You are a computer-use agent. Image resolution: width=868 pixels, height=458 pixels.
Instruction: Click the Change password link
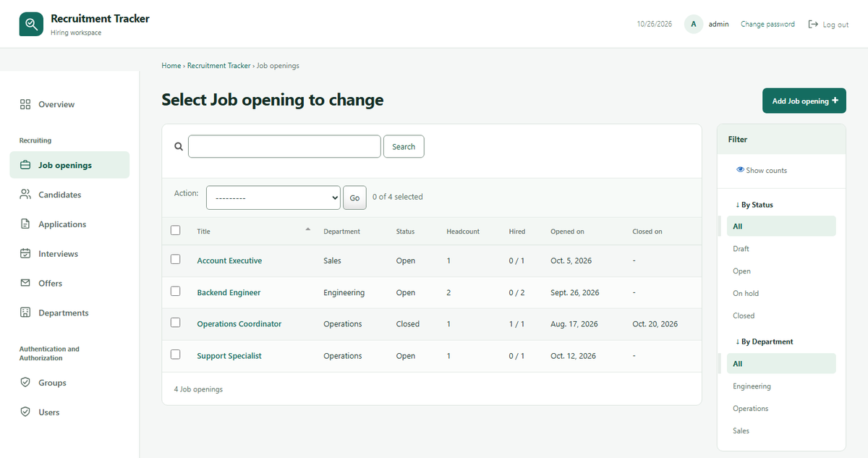pyautogui.click(x=767, y=24)
